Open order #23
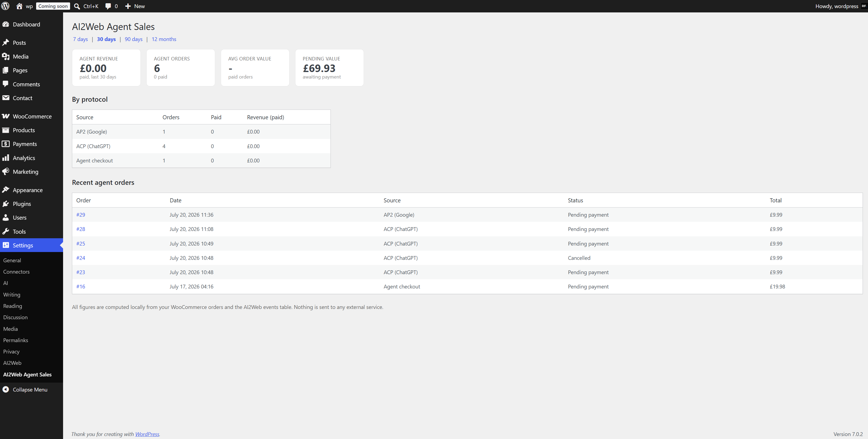Viewport: 868px width, 439px height. (81, 272)
